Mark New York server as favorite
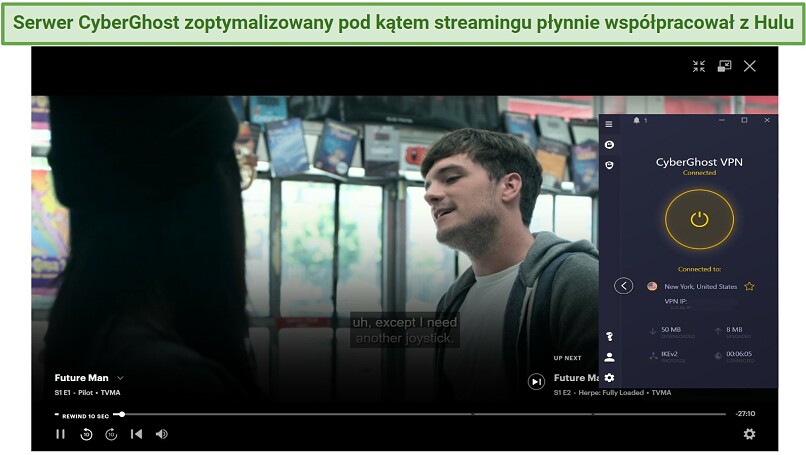The height and width of the screenshot is (455, 806). 749,286
